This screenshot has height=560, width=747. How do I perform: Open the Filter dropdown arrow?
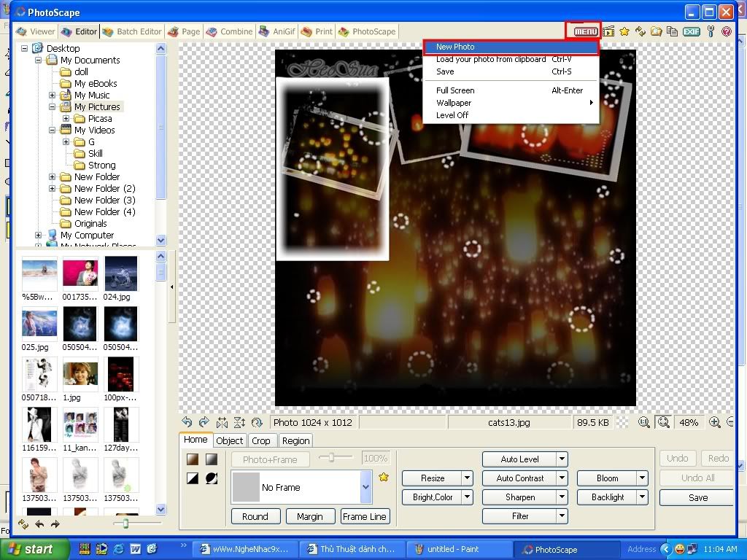(x=562, y=516)
